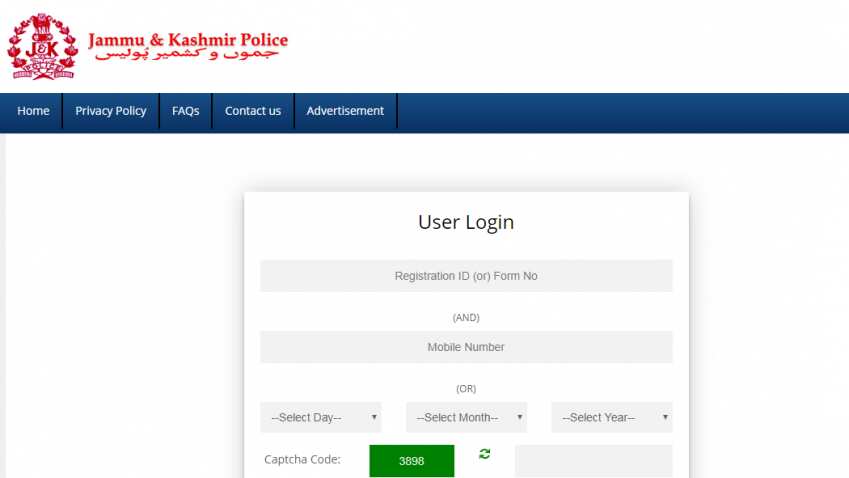This screenshot has width=849, height=478.
Task: Focus the captcha entry text box
Action: 593,461
